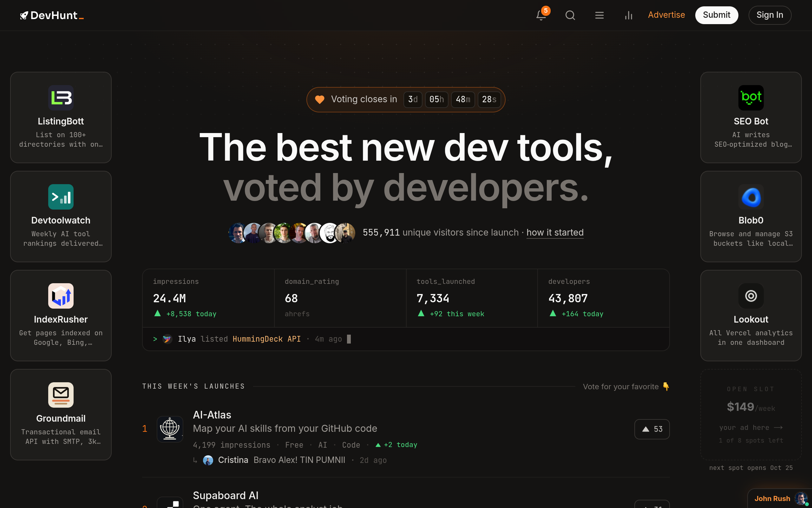
Task: Click the 'Code' tag on AI-Atlas
Action: tap(351, 445)
